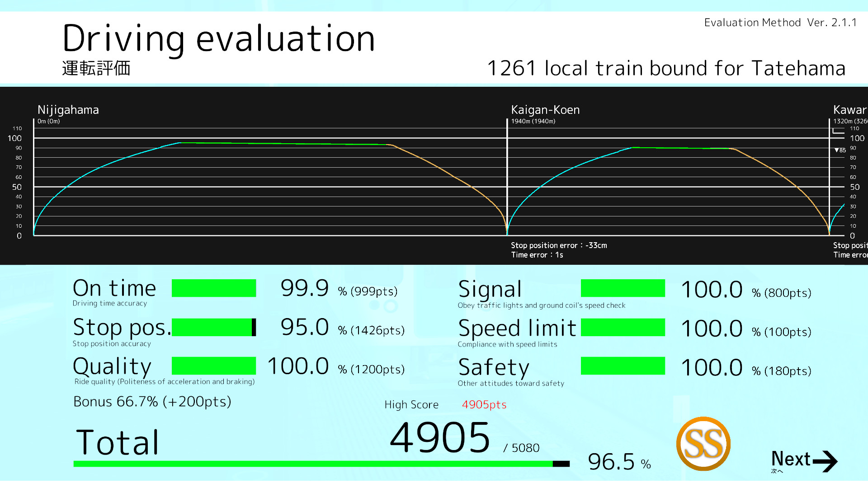Select the Quality score bar

point(214,366)
